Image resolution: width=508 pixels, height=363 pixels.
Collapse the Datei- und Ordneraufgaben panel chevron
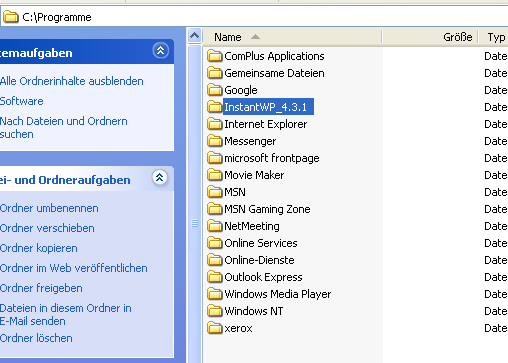point(160,178)
